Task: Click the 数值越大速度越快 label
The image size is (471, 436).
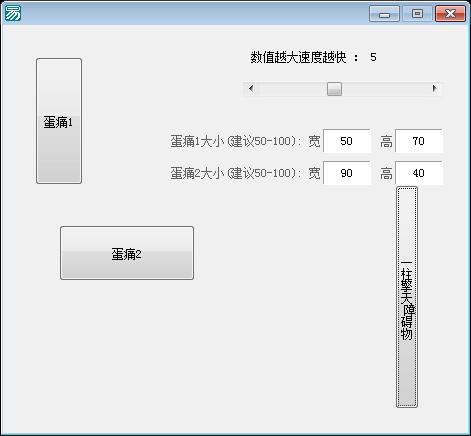Action: pyautogui.click(x=299, y=57)
